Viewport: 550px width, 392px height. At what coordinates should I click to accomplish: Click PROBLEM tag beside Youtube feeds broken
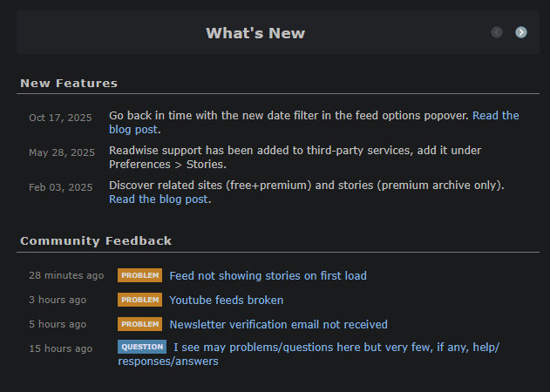pyautogui.click(x=139, y=300)
